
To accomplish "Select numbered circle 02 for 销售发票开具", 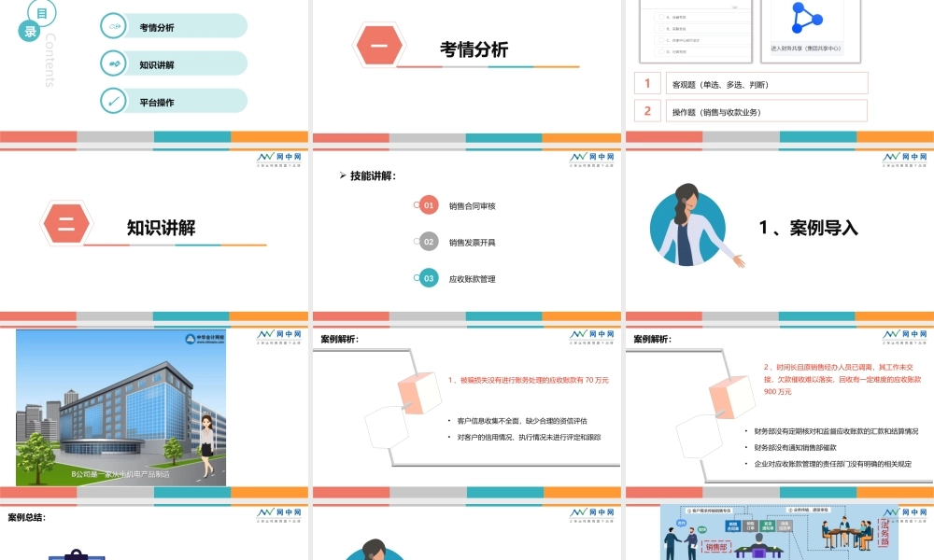I will coord(426,241).
